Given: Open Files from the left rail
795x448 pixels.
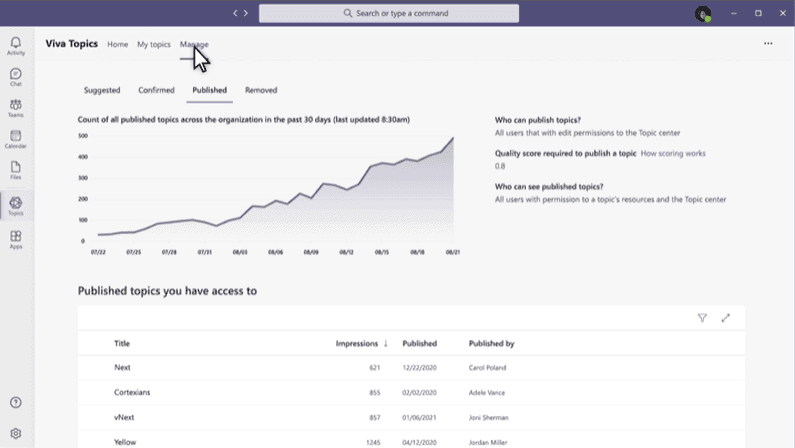Looking at the screenshot, I should point(15,171).
